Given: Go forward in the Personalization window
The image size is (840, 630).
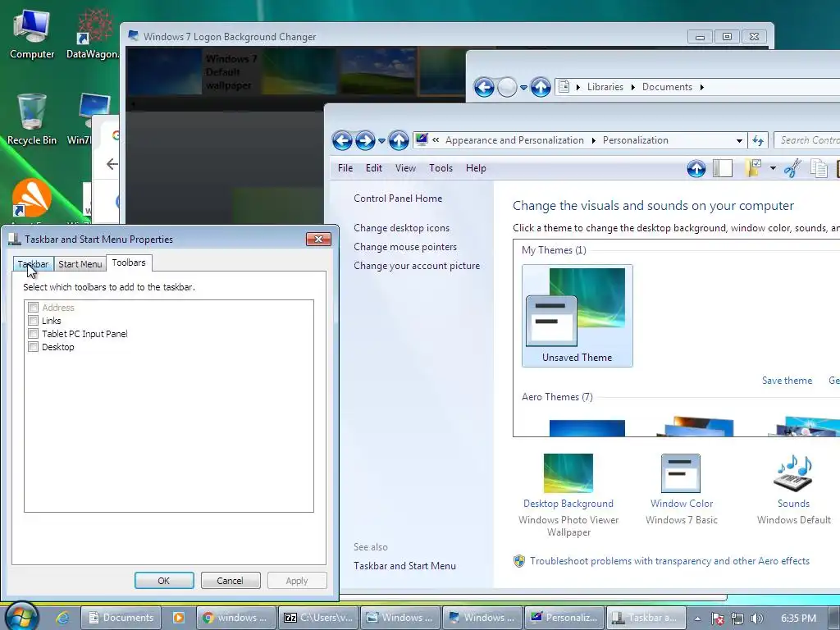Looking at the screenshot, I should tap(365, 140).
